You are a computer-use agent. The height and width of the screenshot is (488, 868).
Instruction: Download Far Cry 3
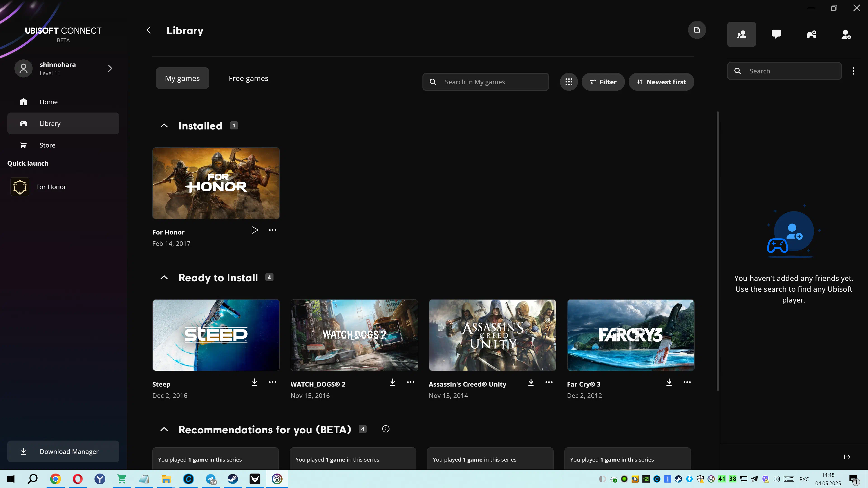(x=669, y=382)
